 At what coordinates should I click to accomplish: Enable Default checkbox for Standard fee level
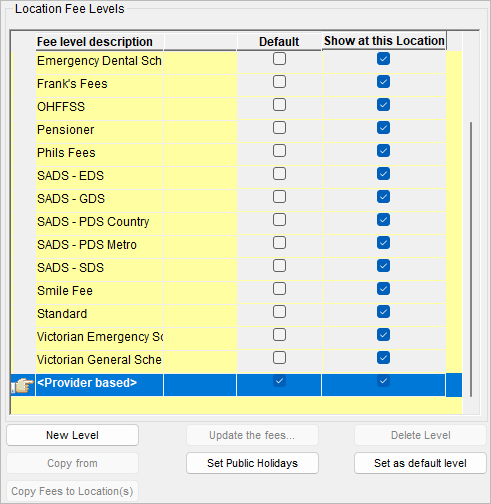(279, 312)
